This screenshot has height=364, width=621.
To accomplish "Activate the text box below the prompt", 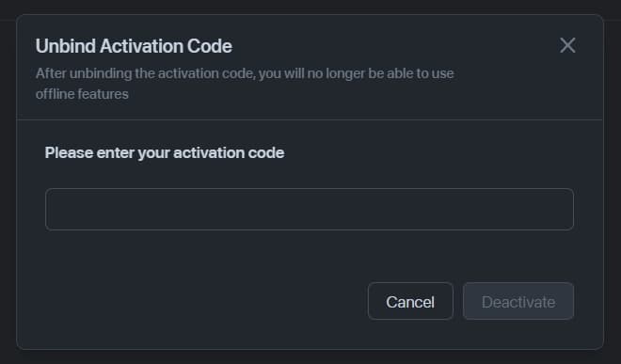I will (x=310, y=209).
